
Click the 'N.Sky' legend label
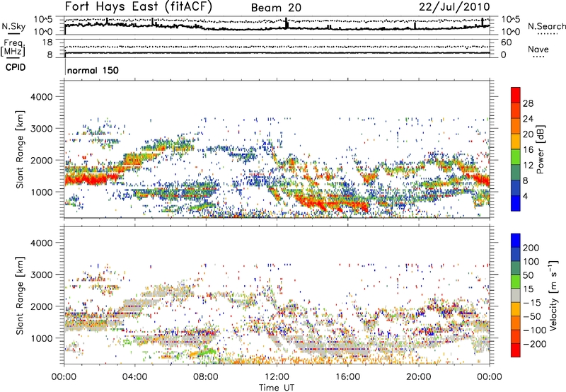(13, 26)
